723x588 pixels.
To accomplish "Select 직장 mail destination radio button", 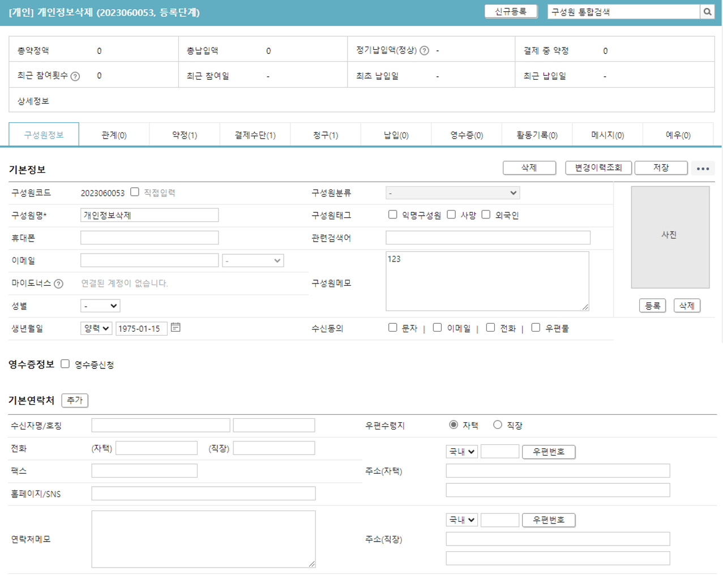I will [x=497, y=424].
